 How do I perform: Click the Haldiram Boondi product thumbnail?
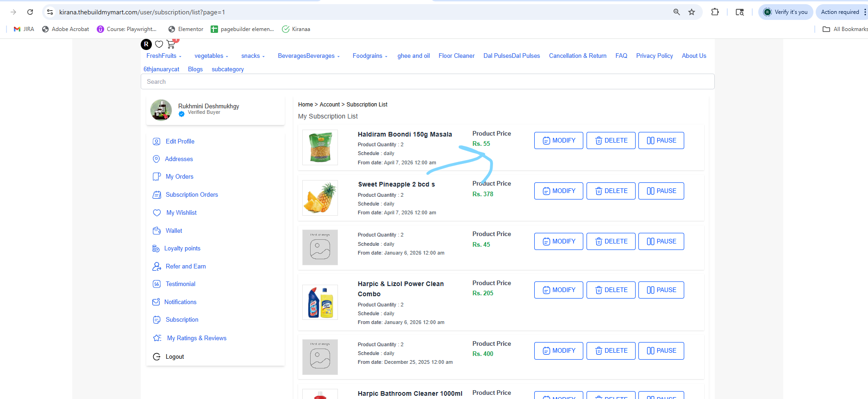(320, 147)
